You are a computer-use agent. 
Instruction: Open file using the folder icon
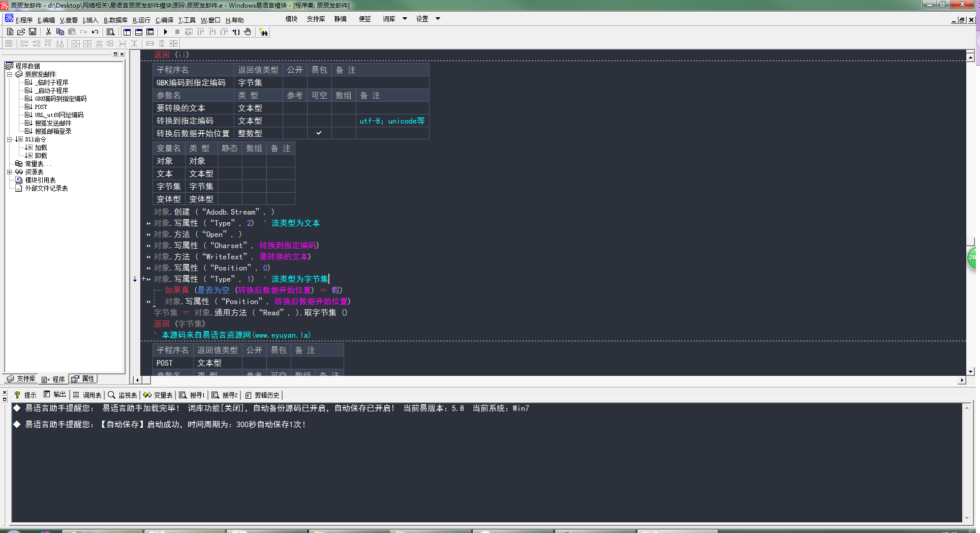pyautogui.click(x=21, y=32)
